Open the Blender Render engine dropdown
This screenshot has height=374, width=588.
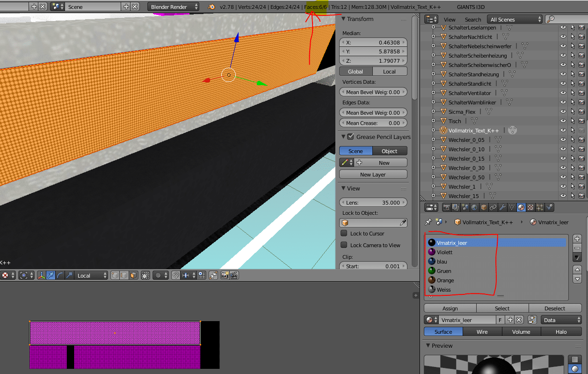coord(173,7)
